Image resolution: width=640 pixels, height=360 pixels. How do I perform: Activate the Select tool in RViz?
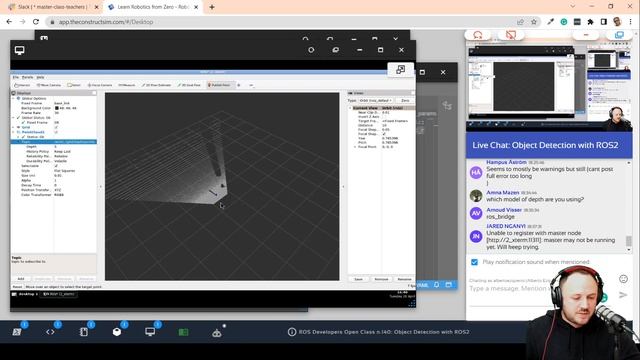click(x=74, y=85)
